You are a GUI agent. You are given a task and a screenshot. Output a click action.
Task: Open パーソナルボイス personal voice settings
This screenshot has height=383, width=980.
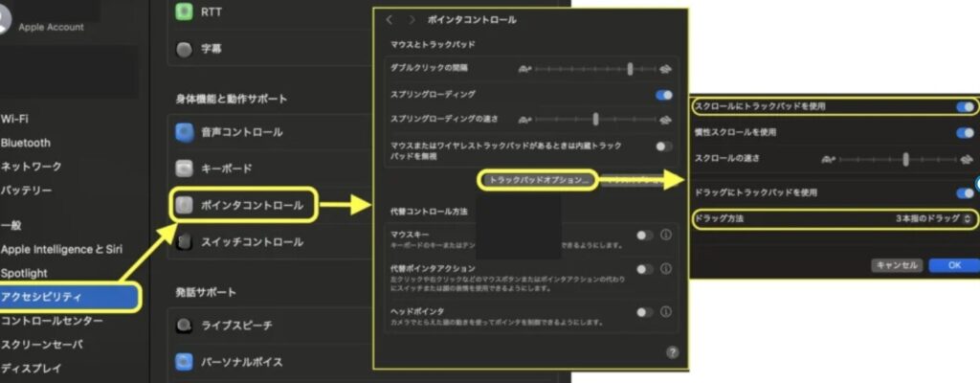239,363
